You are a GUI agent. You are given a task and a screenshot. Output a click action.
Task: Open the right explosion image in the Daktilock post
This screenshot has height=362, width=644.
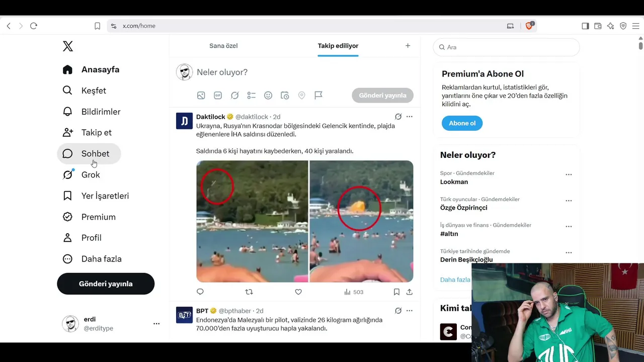click(x=361, y=221)
